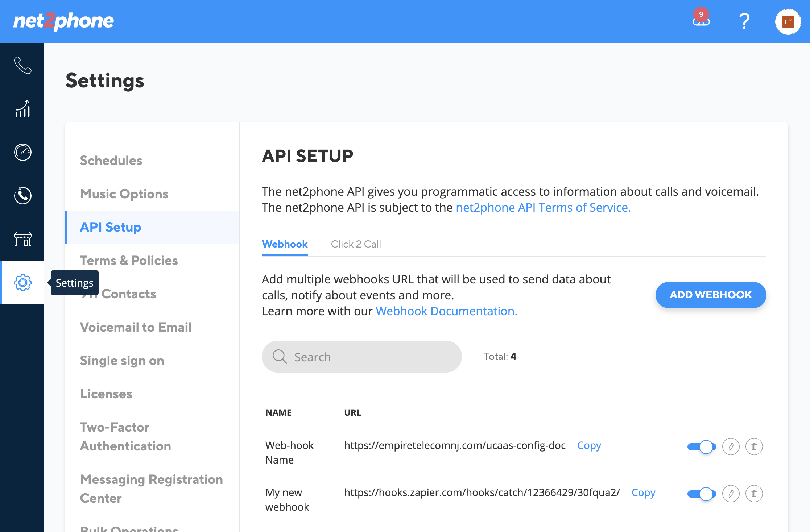The height and width of the screenshot is (532, 810).
Task: Focus the webhook Search field
Action: pos(361,357)
